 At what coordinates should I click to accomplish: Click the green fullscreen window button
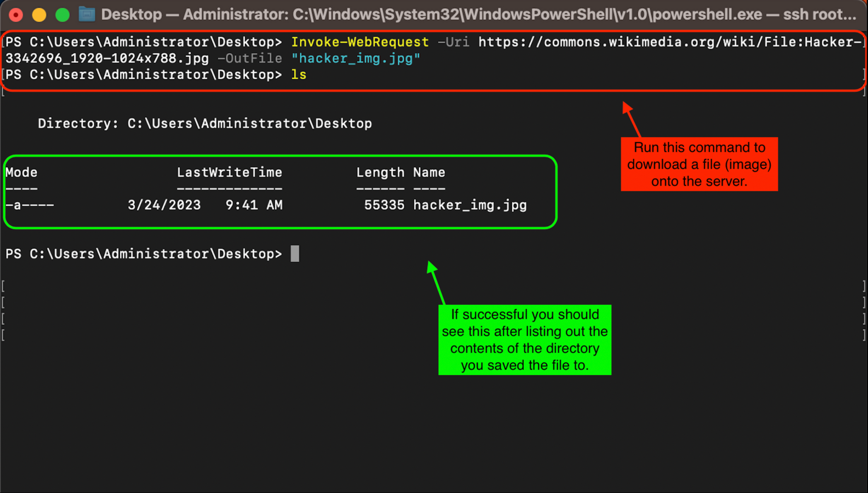click(x=62, y=15)
